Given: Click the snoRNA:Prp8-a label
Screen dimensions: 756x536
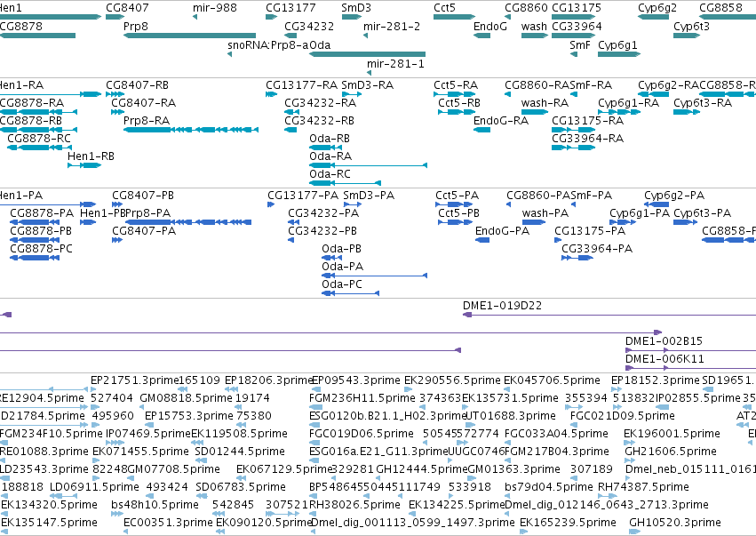Looking at the screenshot, I should tap(268, 45).
